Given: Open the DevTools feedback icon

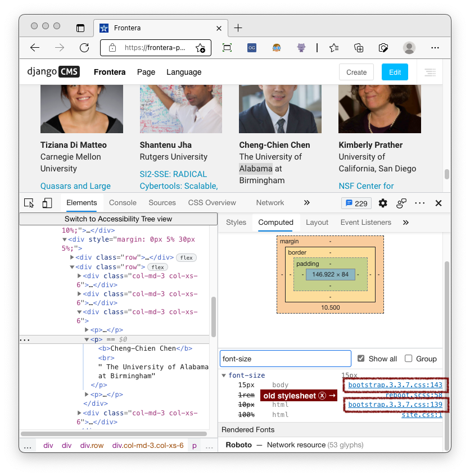Looking at the screenshot, I should (401, 203).
